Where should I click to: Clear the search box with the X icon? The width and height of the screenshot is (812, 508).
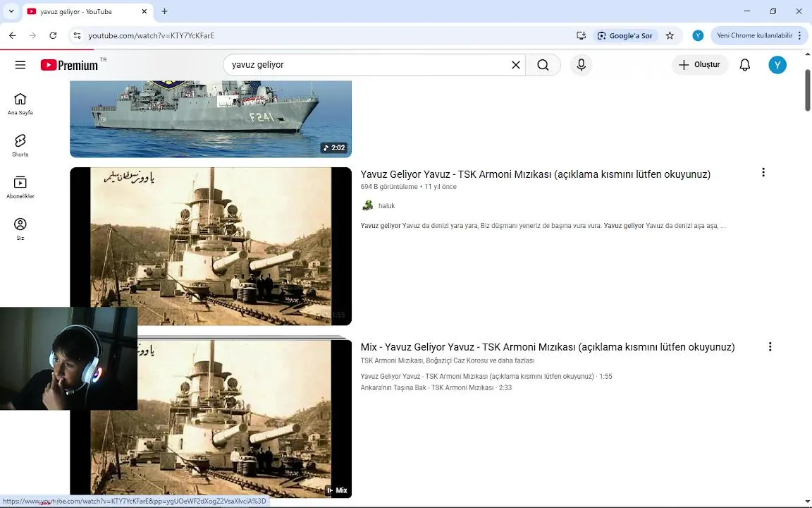pos(516,65)
